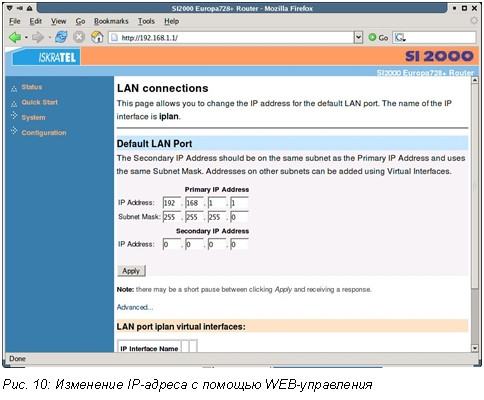Image resolution: width=484 pixels, height=400 pixels.
Task: Click the page's vertical scrollbar down arrow
Action: [475, 348]
